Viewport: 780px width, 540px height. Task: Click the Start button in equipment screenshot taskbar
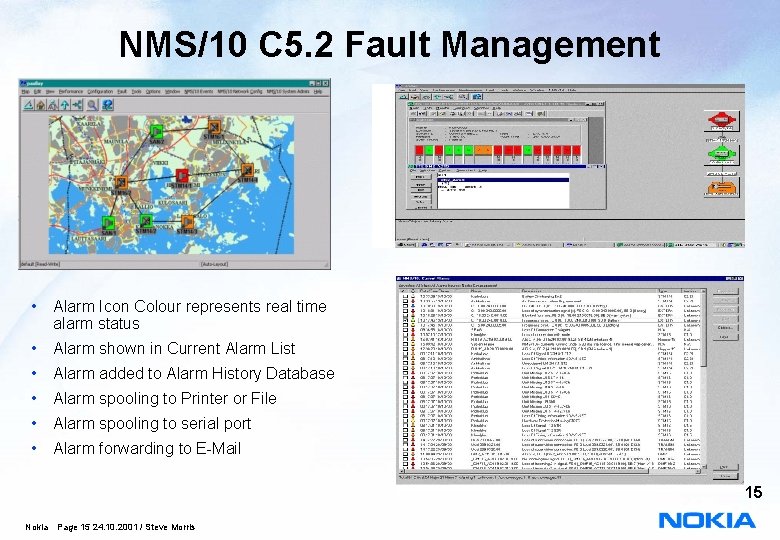(407, 245)
